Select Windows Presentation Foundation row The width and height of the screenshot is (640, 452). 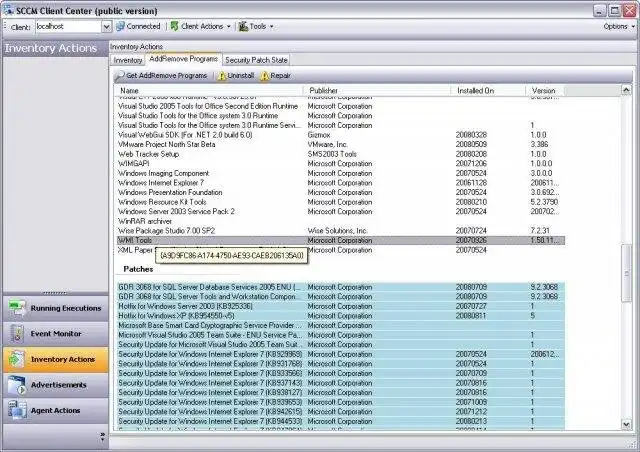click(341, 192)
